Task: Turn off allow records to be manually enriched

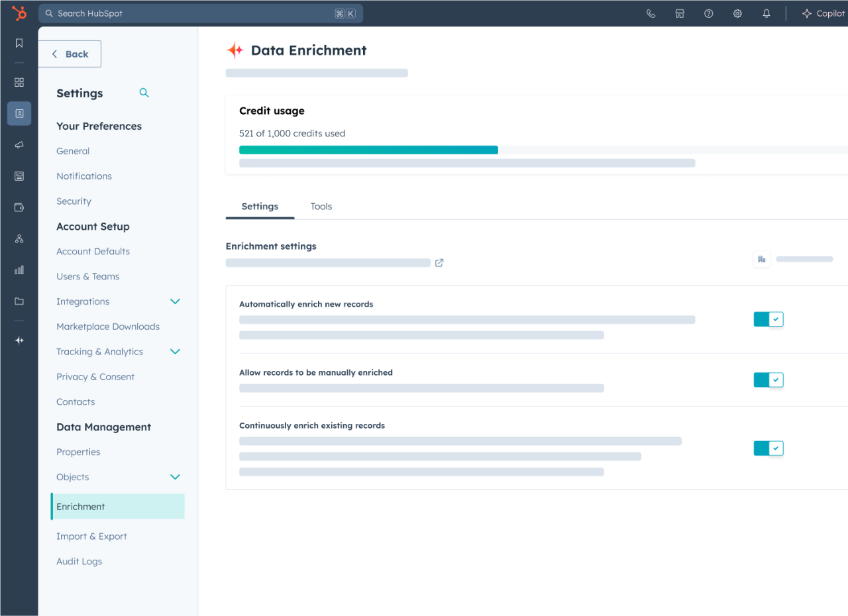Action: [768, 380]
